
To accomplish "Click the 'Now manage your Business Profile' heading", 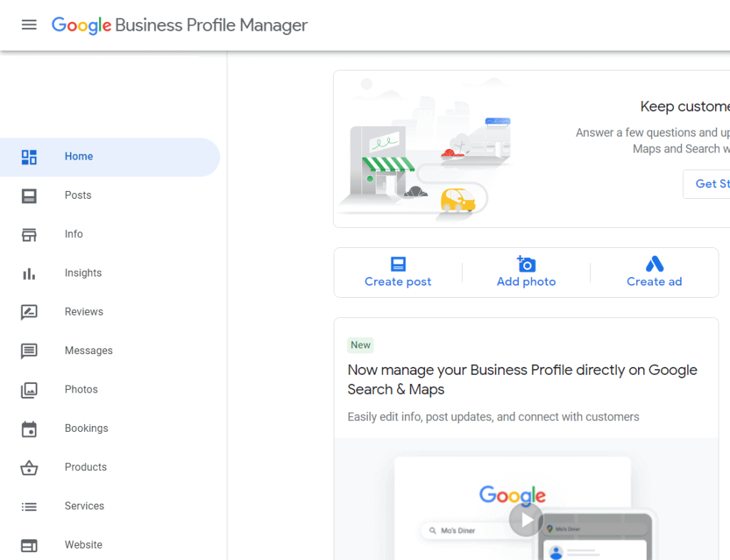I will [x=523, y=380].
